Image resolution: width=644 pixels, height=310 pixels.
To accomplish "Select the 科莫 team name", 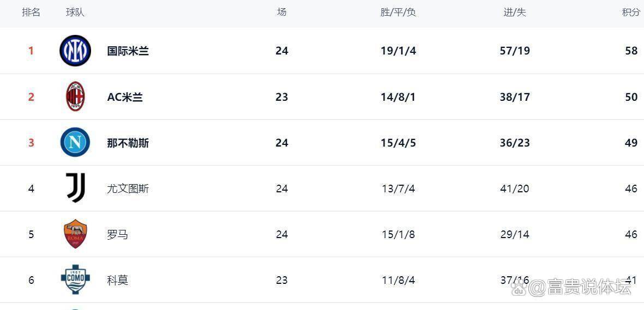I will tap(117, 281).
